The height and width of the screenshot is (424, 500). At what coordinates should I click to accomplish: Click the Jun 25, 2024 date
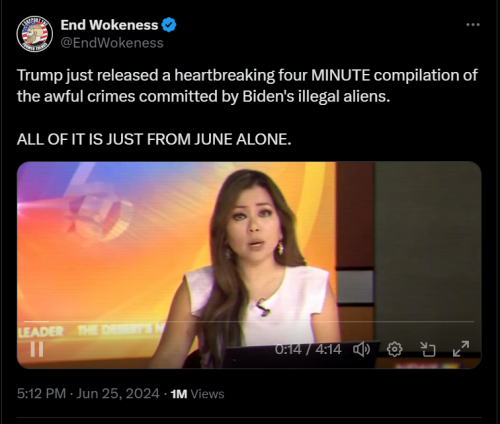click(x=118, y=394)
